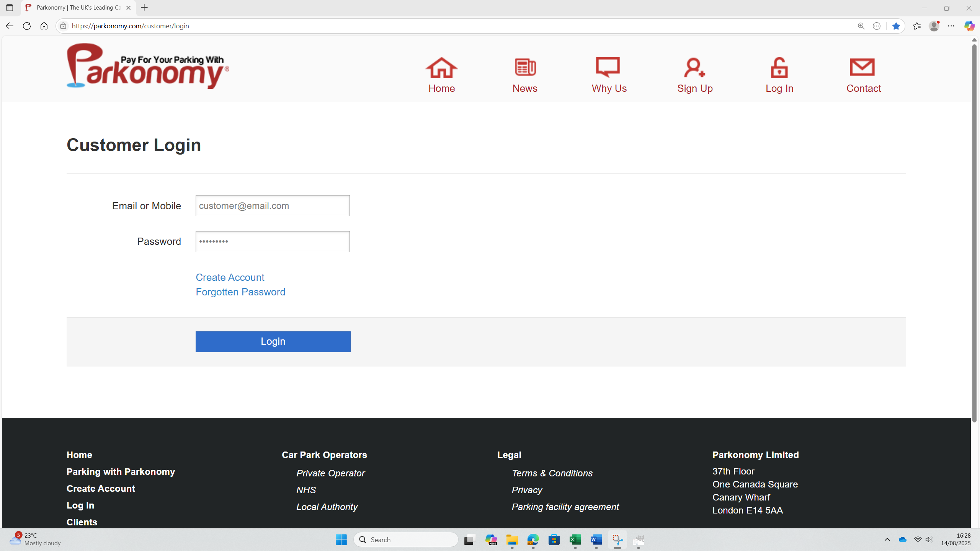The image size is (980, 551).
Task: Click the Email or Mobile field
Action: [273, 205]
